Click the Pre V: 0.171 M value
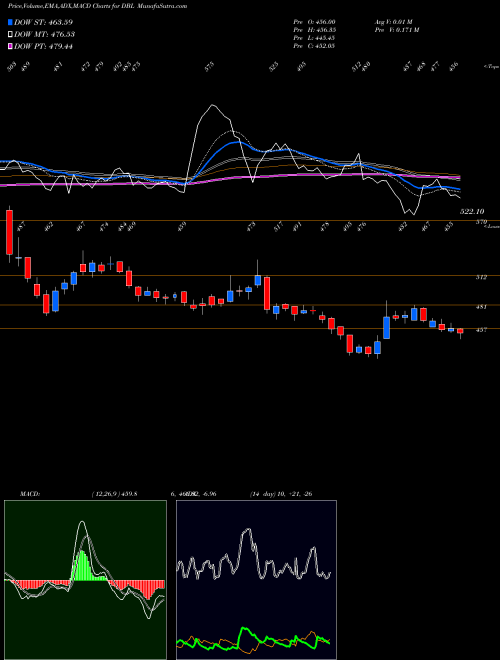The width and height of the screenshot is (500, 660). [x=396, y=29]
